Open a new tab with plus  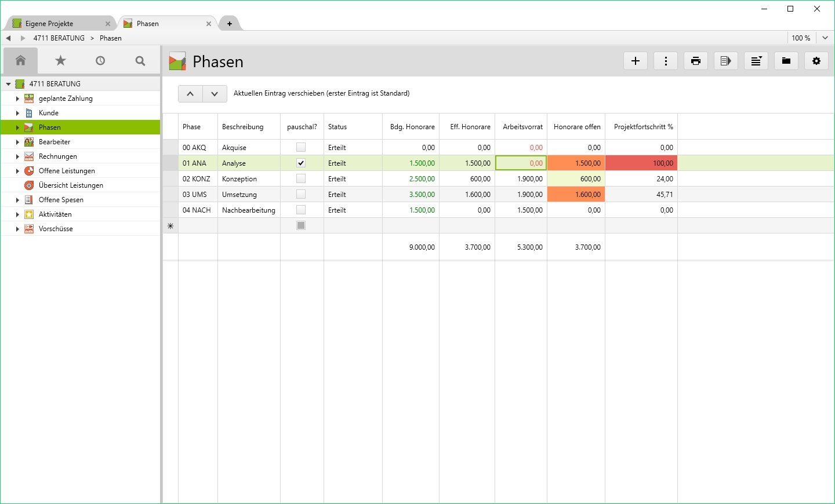point(230,24)
